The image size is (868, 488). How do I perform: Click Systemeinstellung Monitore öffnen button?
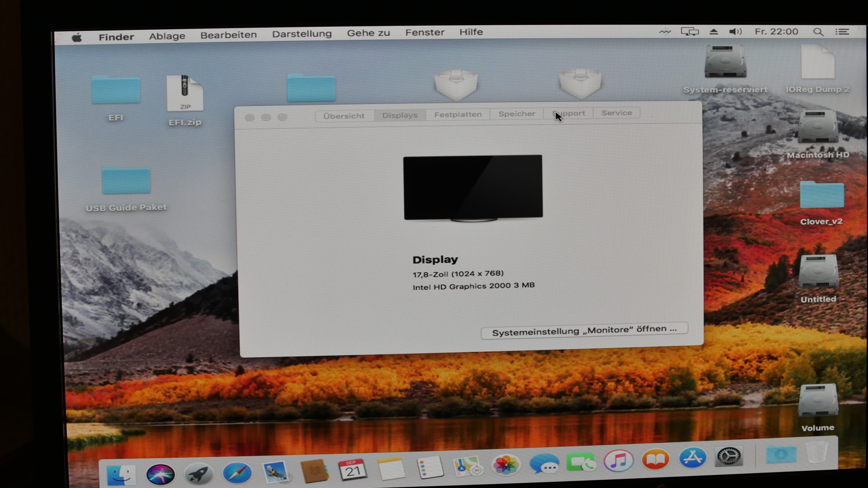click(x=584, y=330)
